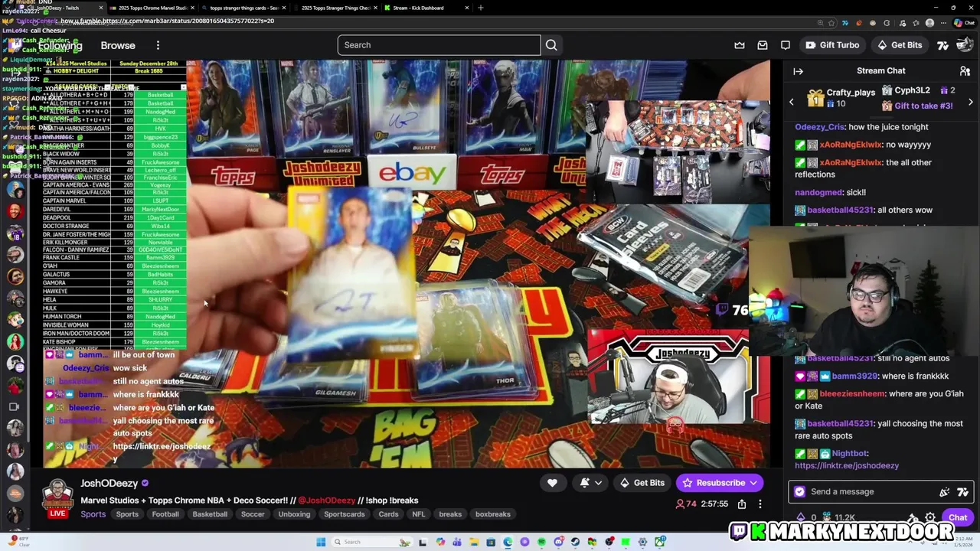Go to previous gift leaderboard arrow
980x551 pixels.
(x=792, y=102)
